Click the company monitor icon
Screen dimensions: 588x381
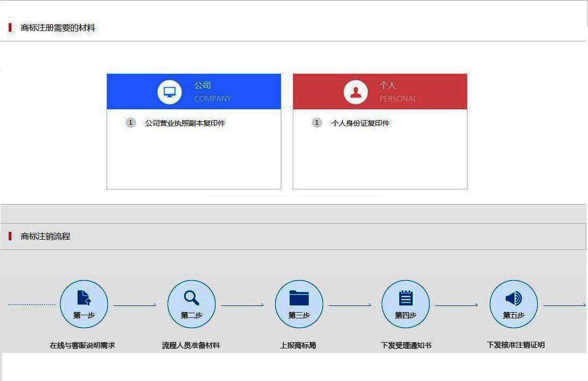pos(170,92)
